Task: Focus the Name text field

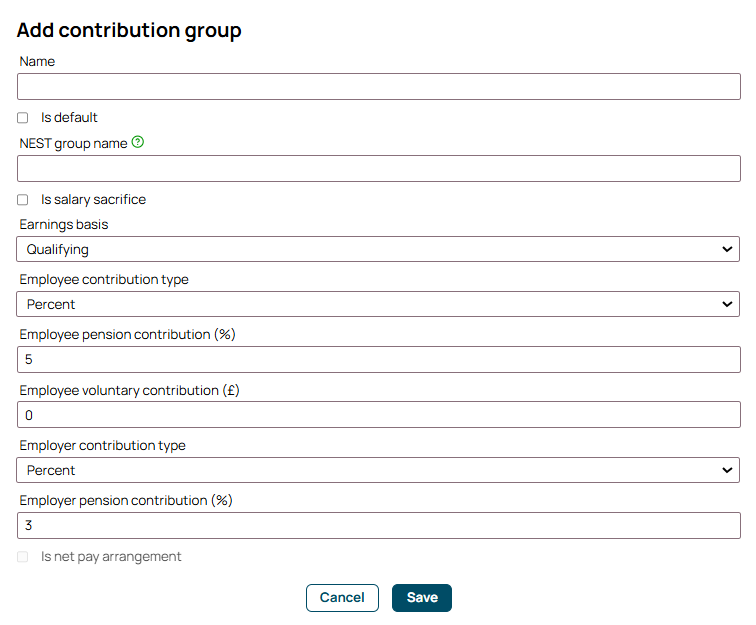Action: point(379,87)
